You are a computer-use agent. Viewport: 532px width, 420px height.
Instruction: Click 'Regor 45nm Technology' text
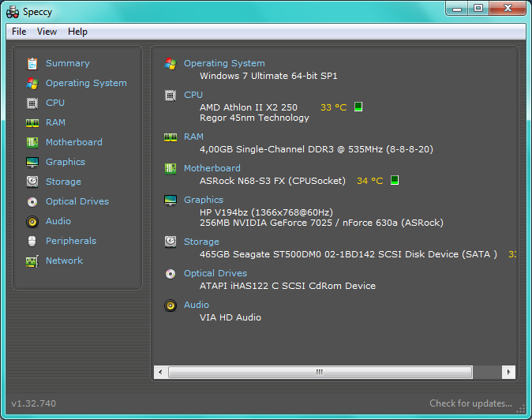click(x=254, y=118)
